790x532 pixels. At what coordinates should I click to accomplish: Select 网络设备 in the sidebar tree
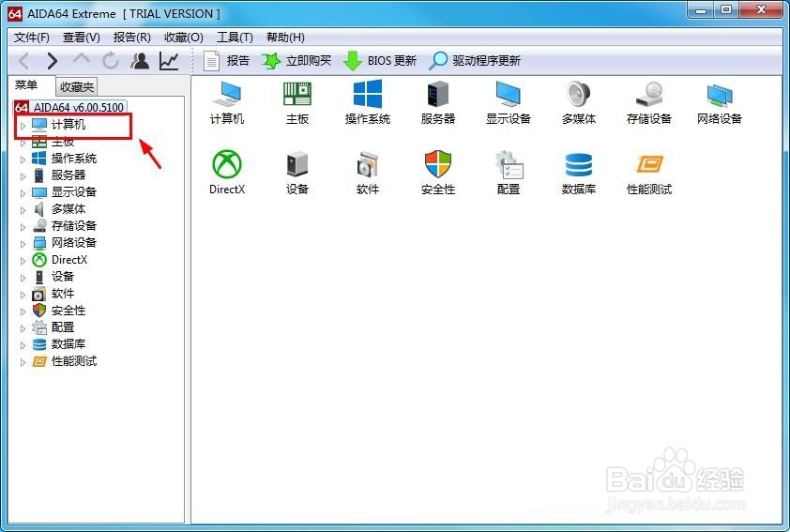click(x=64, y=243)
